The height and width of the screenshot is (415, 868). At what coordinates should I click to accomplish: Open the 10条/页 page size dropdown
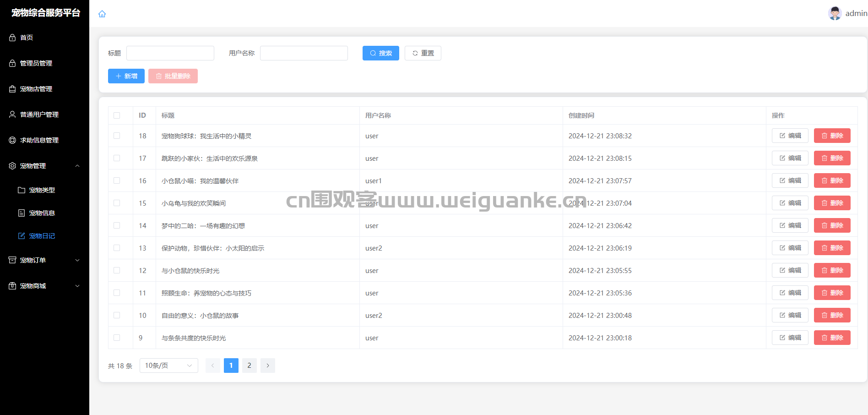[168, 366]
